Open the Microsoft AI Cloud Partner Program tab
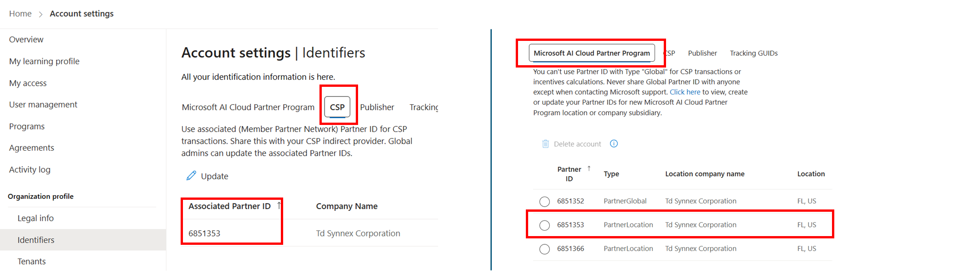980x271 pixels. click(x=593, y=53)
